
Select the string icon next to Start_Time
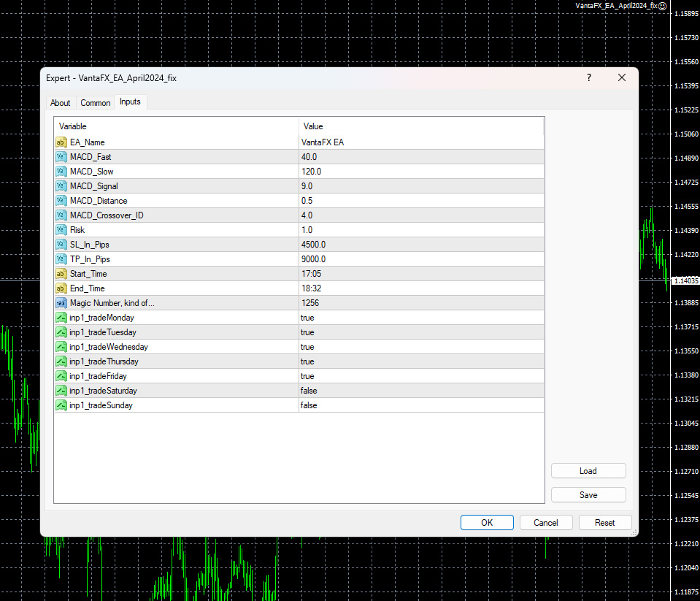[x=61, y=274]
